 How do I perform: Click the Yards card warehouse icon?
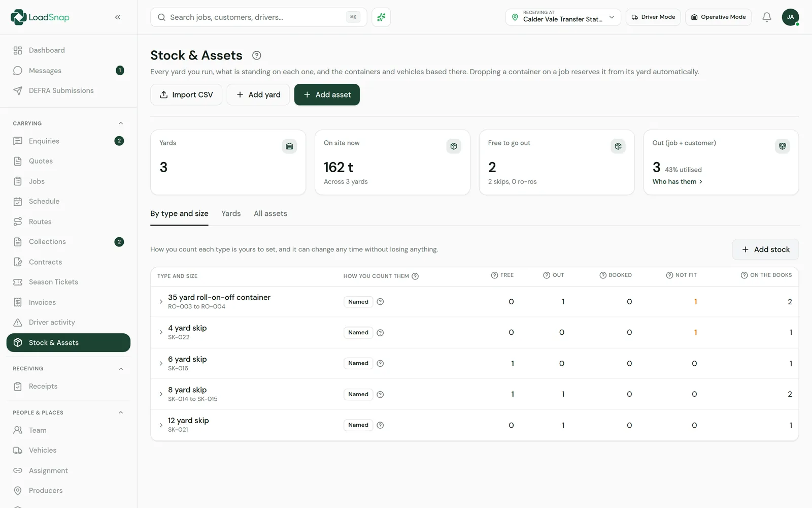click(289, 146)
